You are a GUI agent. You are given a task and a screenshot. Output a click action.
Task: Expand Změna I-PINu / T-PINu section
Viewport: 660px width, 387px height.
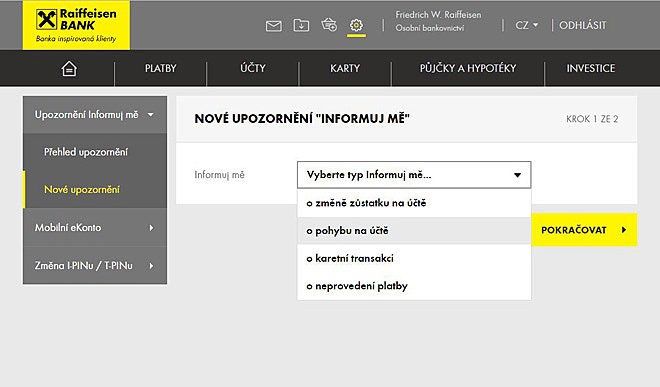click(95, 266)
